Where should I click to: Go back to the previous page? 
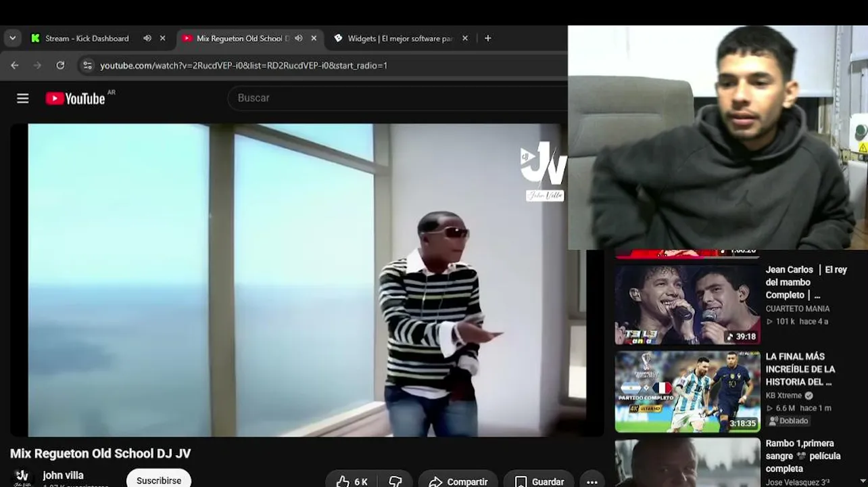[15, 66]
